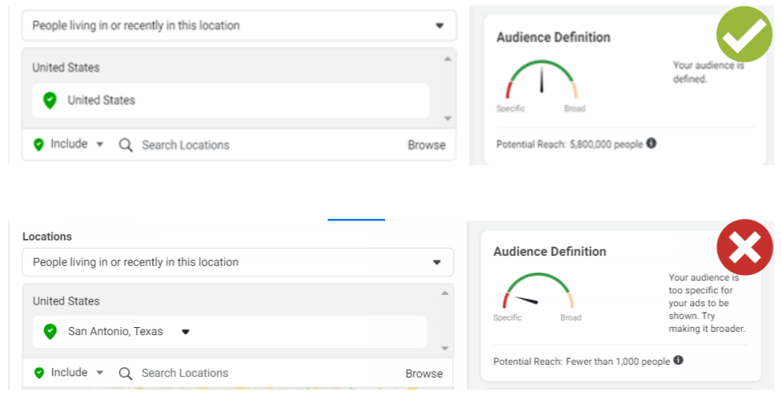Screen dimensions: 782x396
Task: Expand the arrow next to San Antonio, Texas
Action: click(x=186, y=332)
